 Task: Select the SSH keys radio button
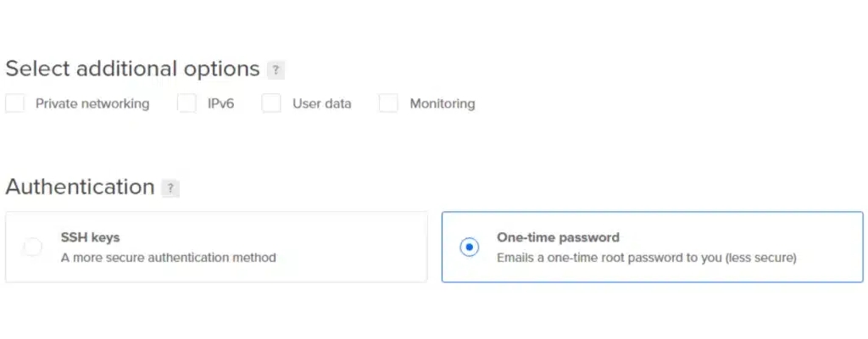coord(32,247)
